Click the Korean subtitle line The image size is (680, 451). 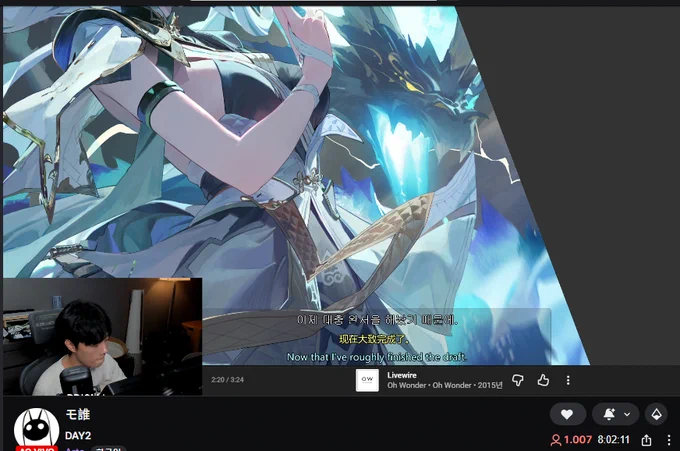(377, 320)
